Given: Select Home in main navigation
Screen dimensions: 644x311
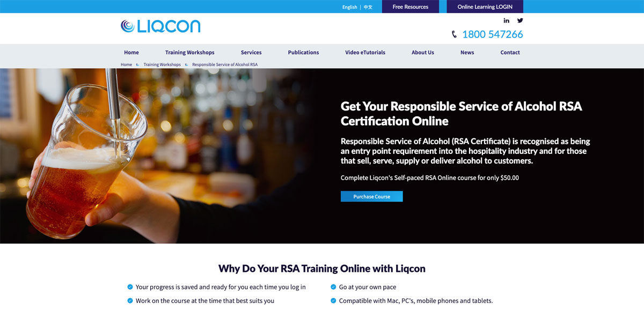Looking at the screenshot, I should pyautogui.click(x=131, y=53).
